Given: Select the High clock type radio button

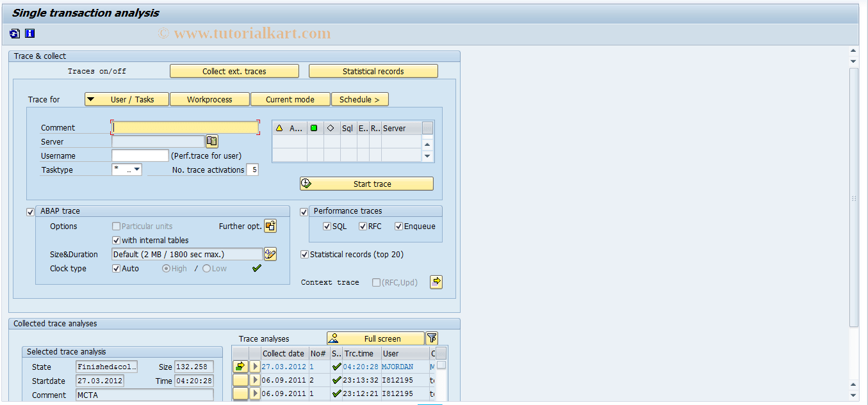Looking at the screenshot, I should click(165, 268).
